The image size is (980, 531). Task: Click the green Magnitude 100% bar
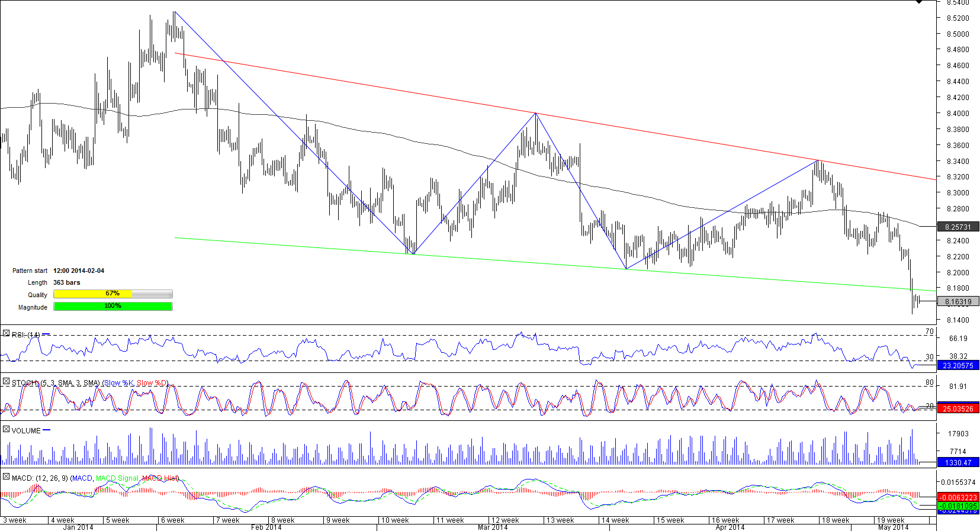click(x=113, y=306)
